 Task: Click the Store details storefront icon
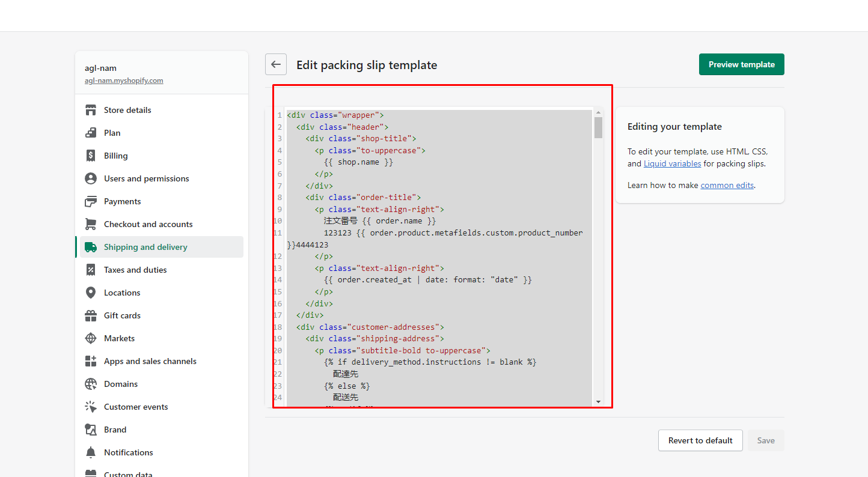coord(91,110)
